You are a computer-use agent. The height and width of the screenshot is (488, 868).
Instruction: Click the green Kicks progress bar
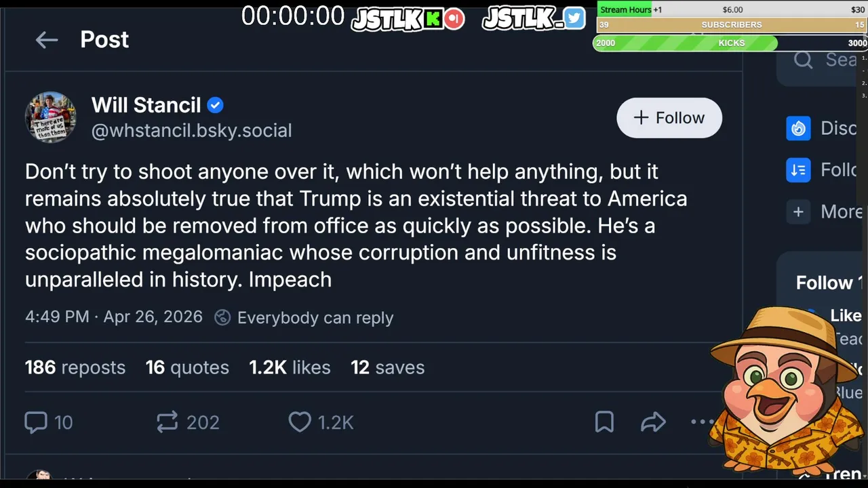pos(685,43)
